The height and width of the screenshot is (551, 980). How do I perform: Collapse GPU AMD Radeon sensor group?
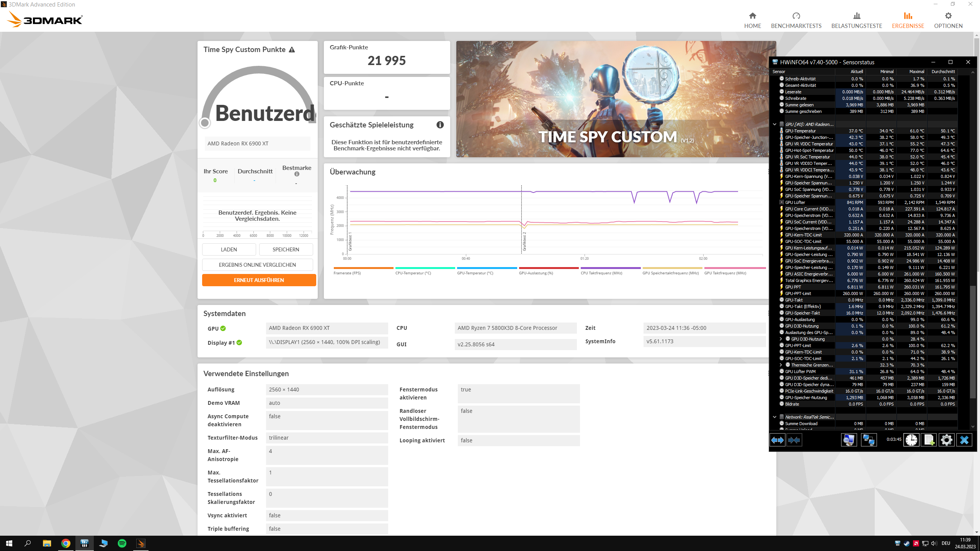[774, 124]
